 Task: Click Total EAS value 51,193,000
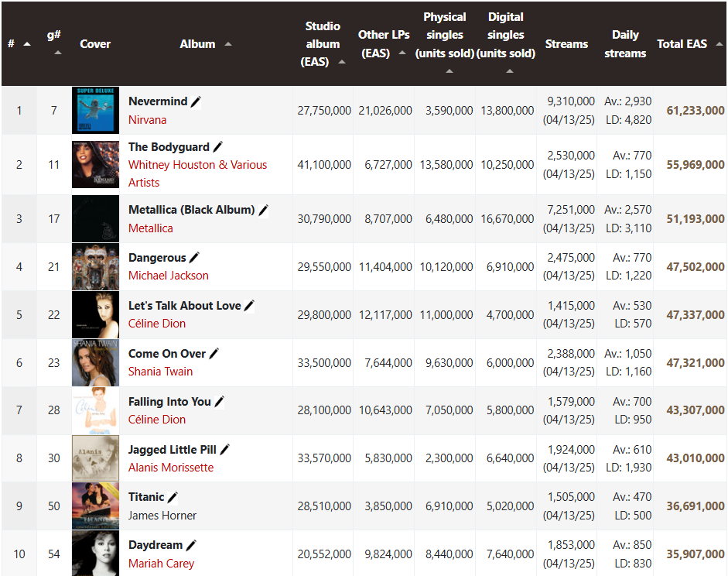click(695, 219)
